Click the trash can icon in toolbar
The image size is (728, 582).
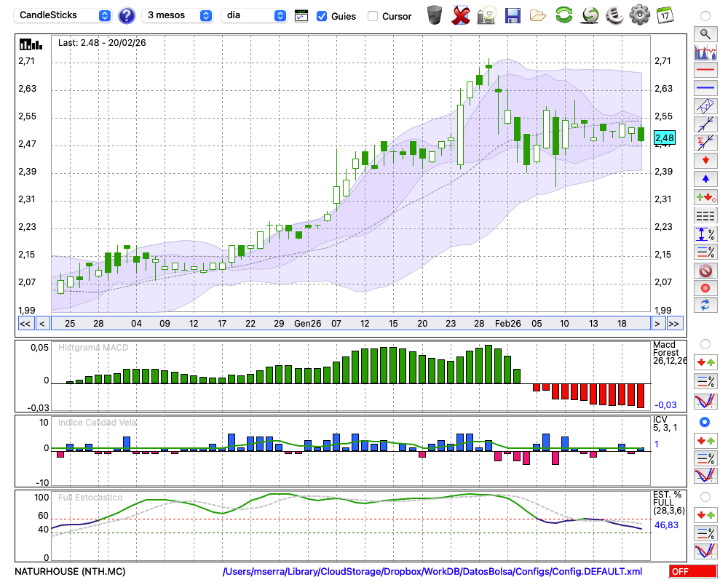click(435, 15)
